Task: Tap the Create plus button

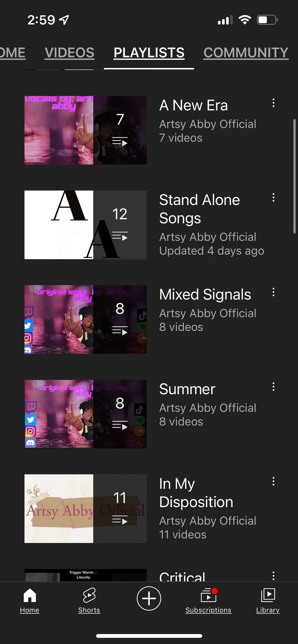Action: click(149, 598)
